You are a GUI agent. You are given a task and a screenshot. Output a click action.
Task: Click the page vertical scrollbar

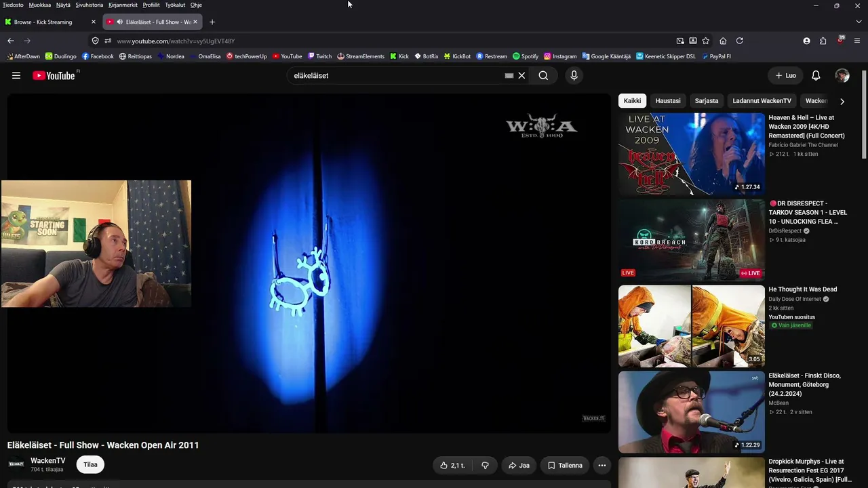pyautogui.click(x=863, y=115)
